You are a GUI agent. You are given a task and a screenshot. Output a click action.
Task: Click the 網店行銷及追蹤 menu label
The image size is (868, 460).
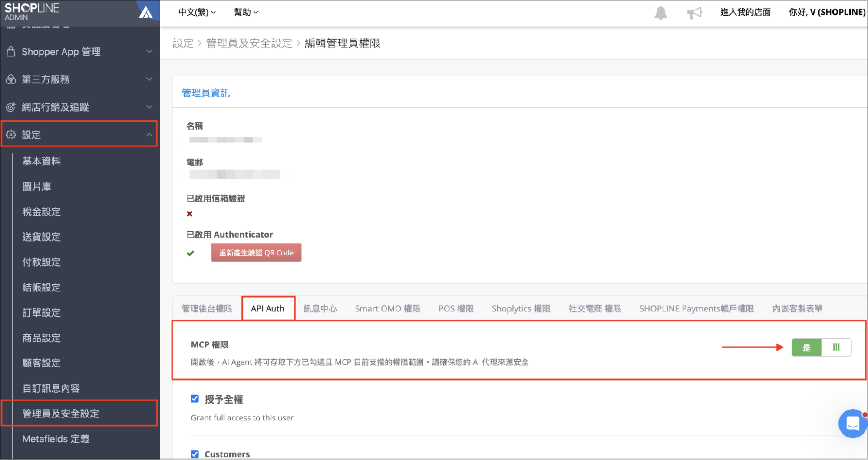click(55, 107)
